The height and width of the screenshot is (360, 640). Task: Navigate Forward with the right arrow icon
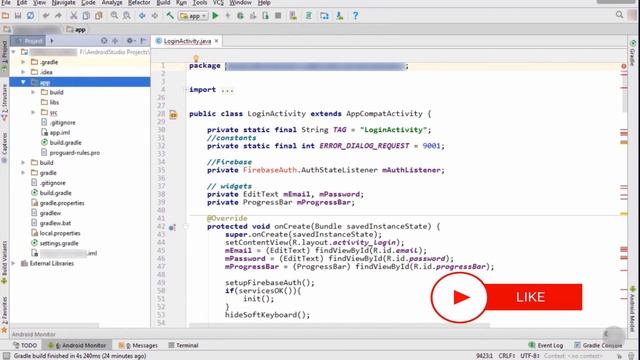tap(155, 16)
